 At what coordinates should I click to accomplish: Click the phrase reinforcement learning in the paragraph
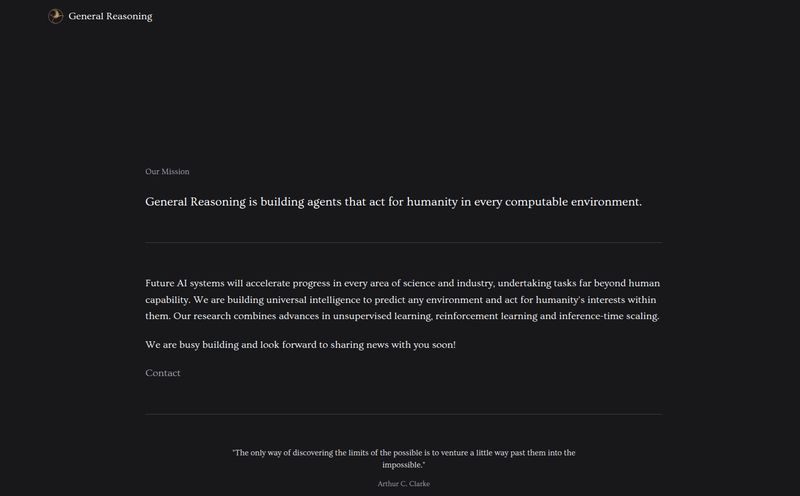tap(467, 316)
